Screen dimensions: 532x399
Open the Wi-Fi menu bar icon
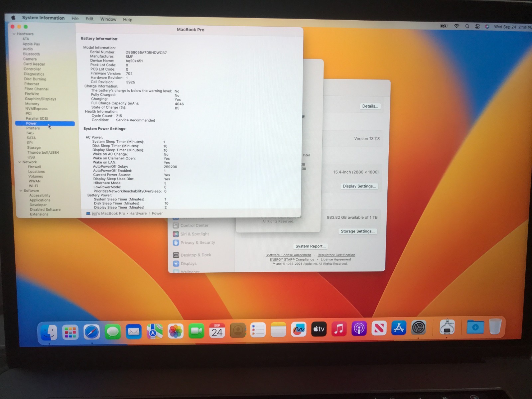[457, 26]
